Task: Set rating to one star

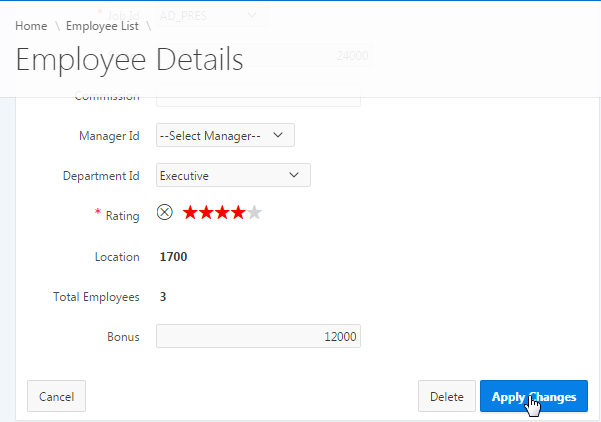Action: coord(190,212)
